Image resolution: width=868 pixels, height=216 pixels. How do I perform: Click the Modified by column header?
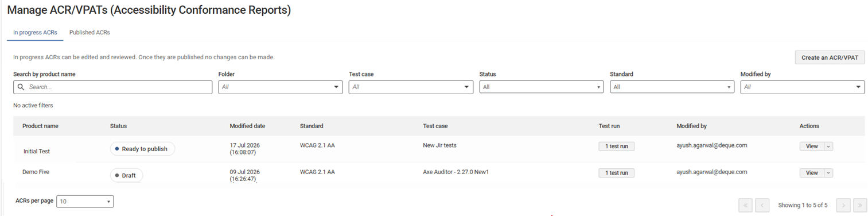tap(691, 126)
